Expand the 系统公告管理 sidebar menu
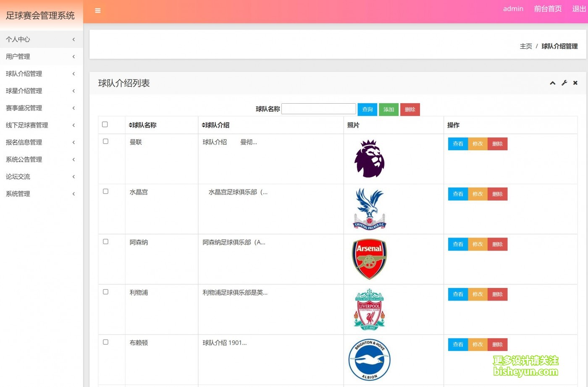Image resolution: width=588 pixels, height=387 pixels. tap(41, 160)
